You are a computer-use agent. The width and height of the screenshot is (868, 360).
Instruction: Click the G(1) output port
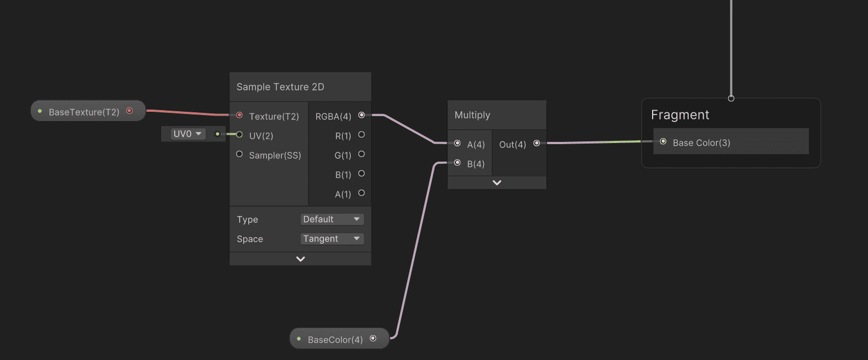pyautogui.click(x=361, y=154)
